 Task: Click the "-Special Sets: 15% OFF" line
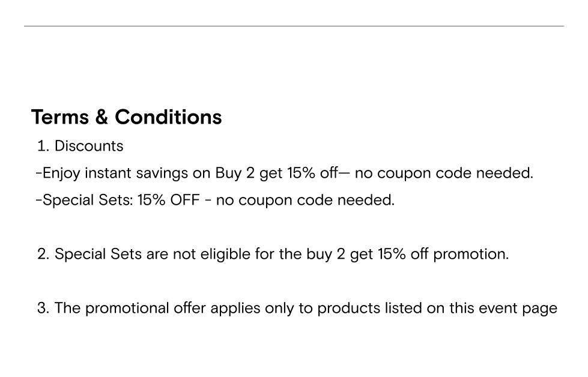coord(120,200)
